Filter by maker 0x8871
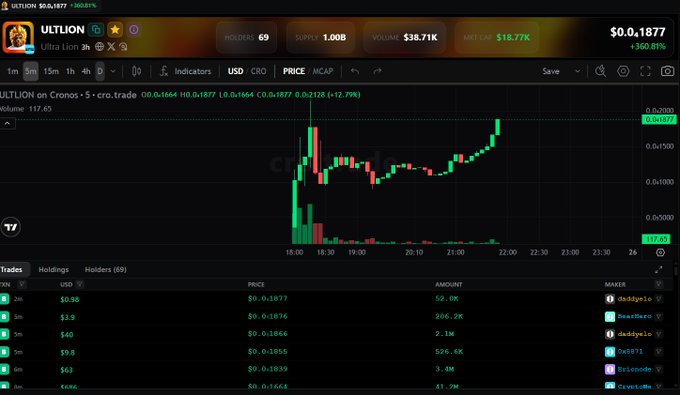 pos(658,352)
